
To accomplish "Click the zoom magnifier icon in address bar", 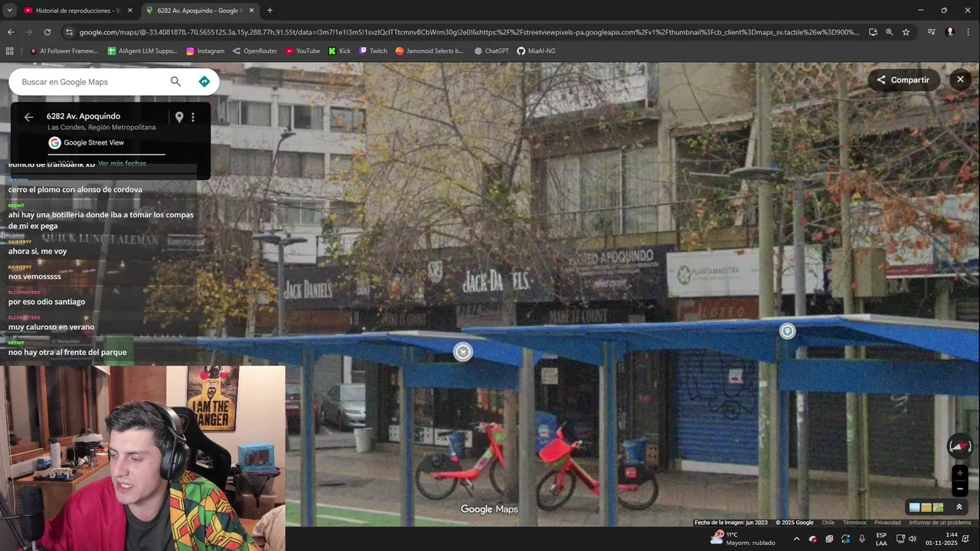I will click(889, 32).
